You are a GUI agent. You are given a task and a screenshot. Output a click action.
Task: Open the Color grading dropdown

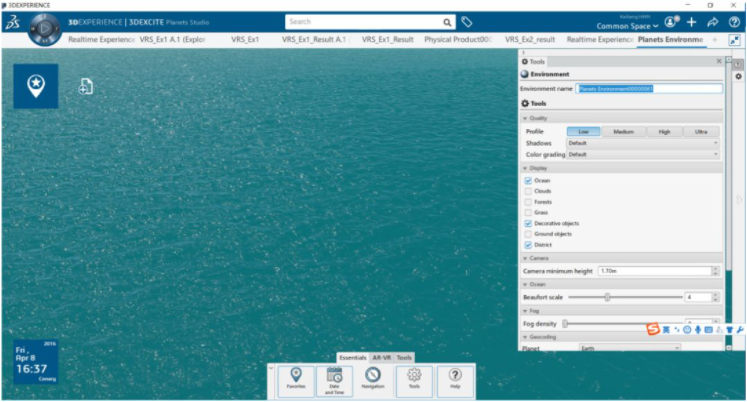(642, 155)
